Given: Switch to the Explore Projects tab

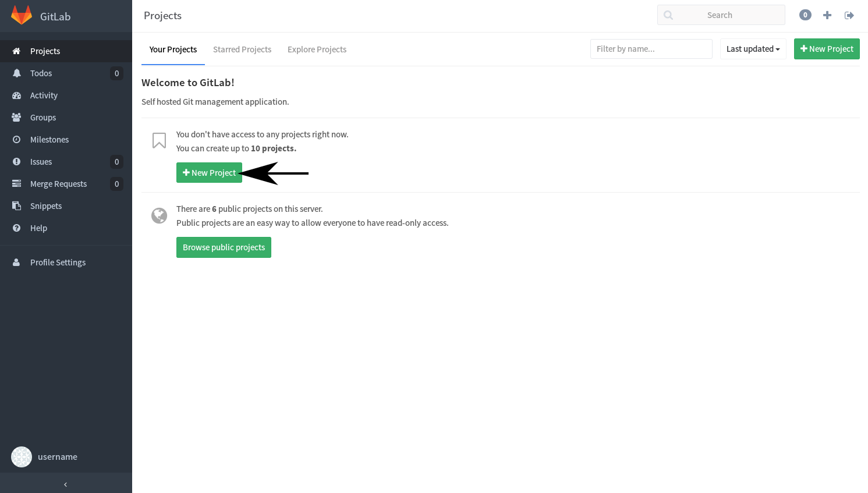Looking at the screenshot, I should (317, 49).
